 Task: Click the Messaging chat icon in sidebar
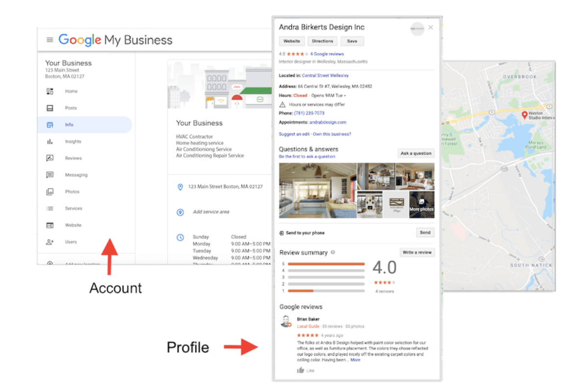tap(49, 175)
